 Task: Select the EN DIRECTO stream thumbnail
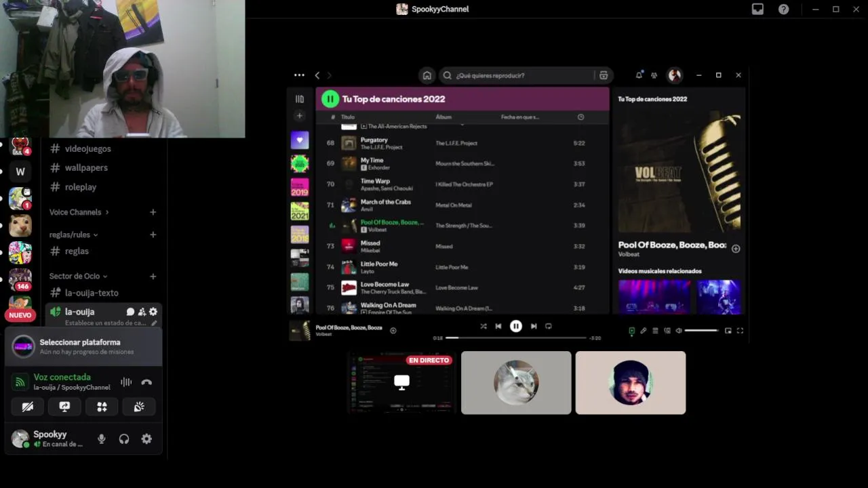pos(401,382)
